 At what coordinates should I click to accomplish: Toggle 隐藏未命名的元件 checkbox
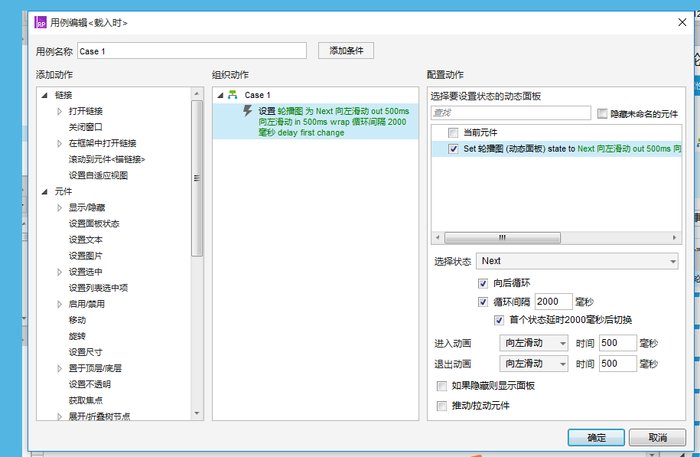(x=602, y=114)
